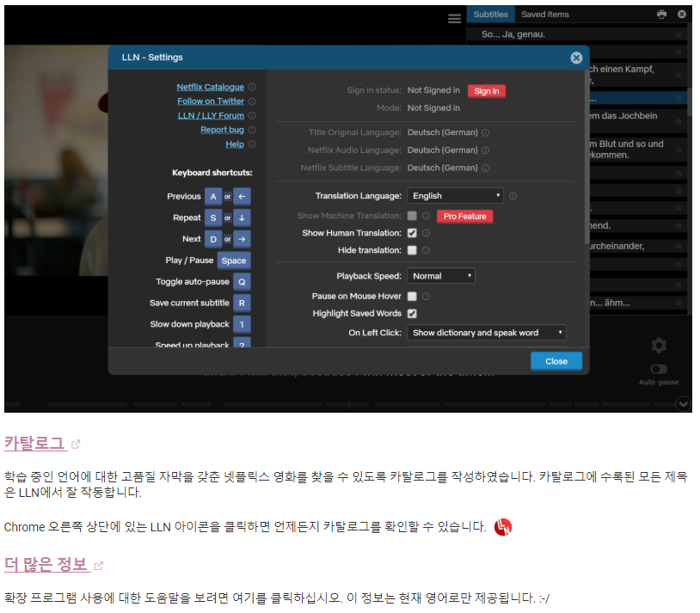
Task: Open the LLN / LLY Forum link
Action: [x=211, y=115]
